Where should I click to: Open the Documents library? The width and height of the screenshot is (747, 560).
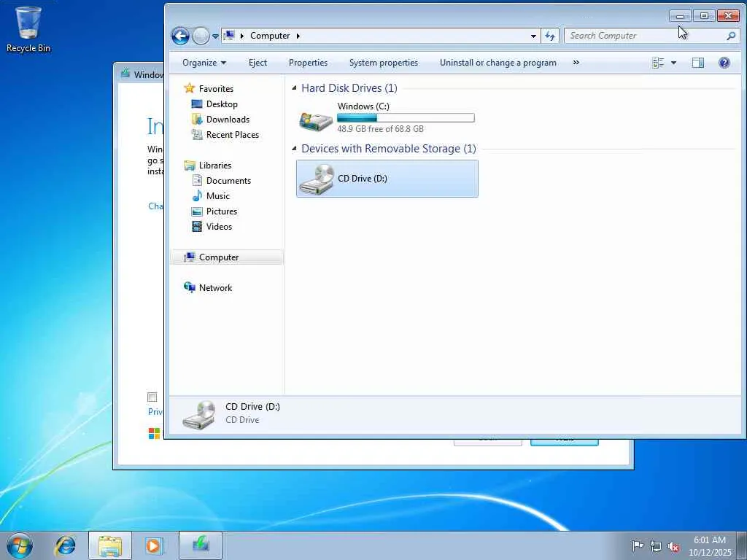tap(228, 181)
